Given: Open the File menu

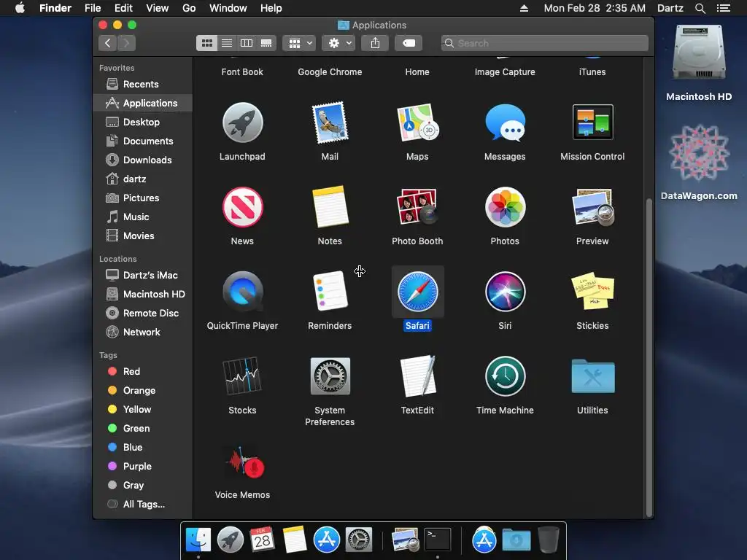Looking at the screenshot, I should (93, 8).
